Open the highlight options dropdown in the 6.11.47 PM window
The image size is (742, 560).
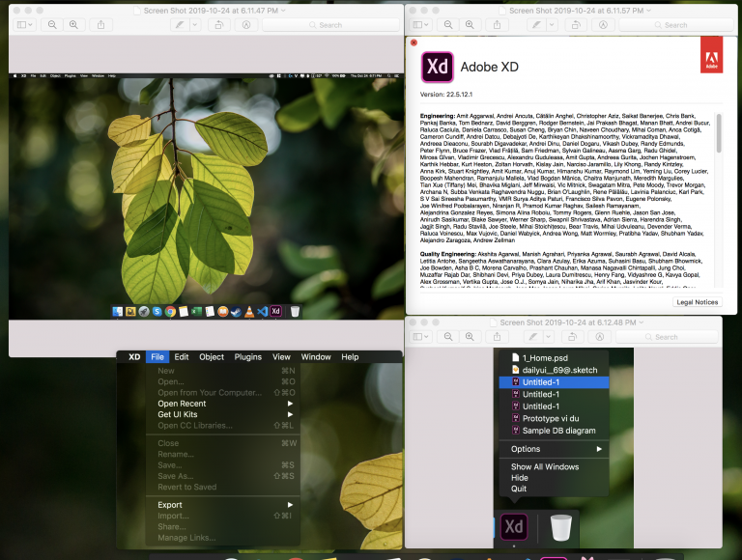195,24
